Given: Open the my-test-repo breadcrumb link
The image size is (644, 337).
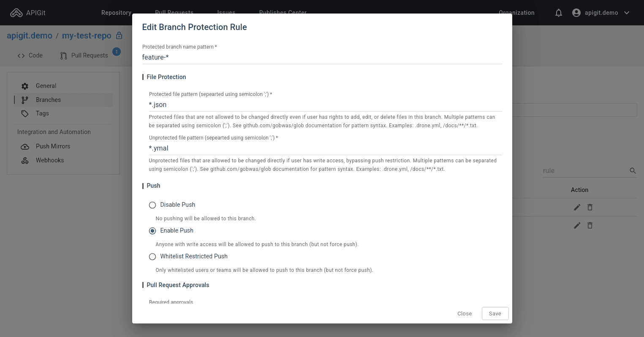Looking at the screenshot, I should pos(87,36).
